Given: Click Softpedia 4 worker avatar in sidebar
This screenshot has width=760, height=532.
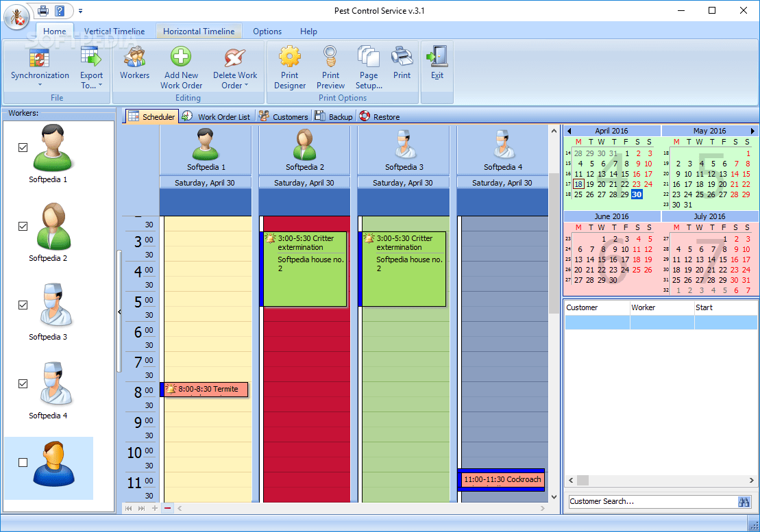Looking at the screenshot, I should click(x=56, y=384).
